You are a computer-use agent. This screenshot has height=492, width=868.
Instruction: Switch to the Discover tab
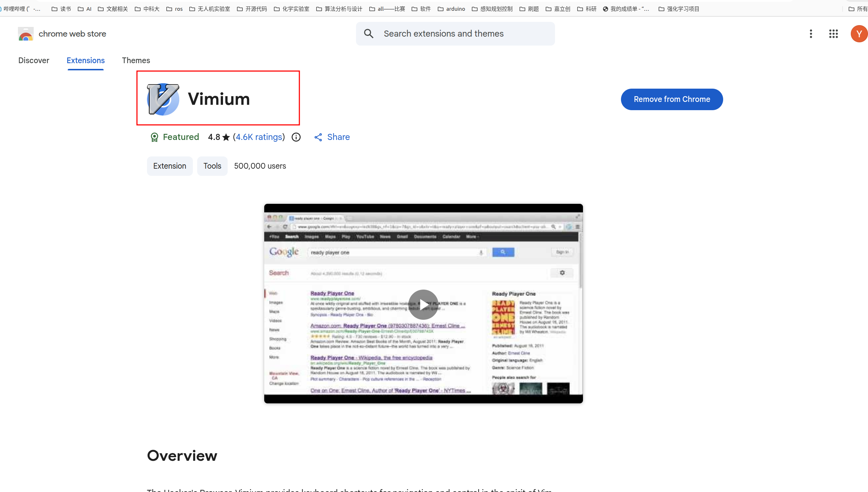point(34,60)
